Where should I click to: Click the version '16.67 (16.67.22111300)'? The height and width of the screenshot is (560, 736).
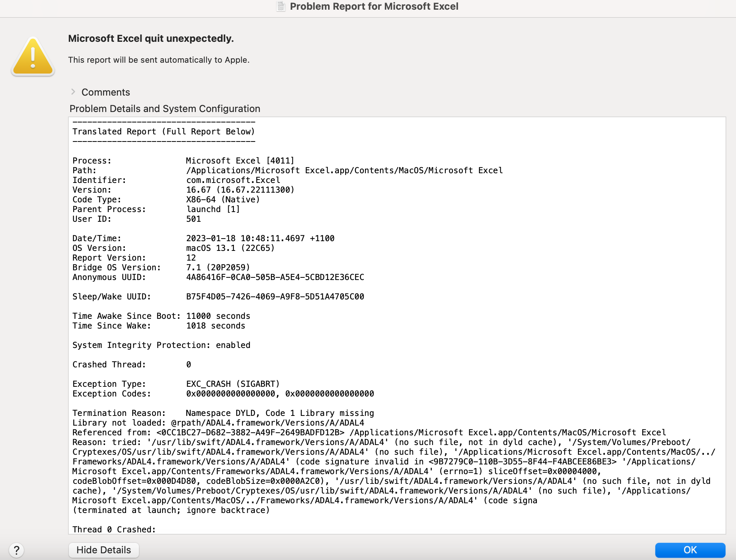240,190
